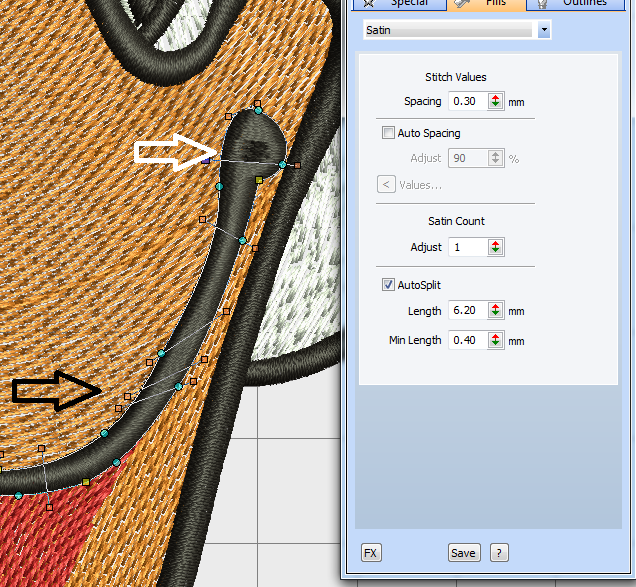Click the Satin Count Adjust spinner
This screenshot has width=636, height=587.
(495, 247)
